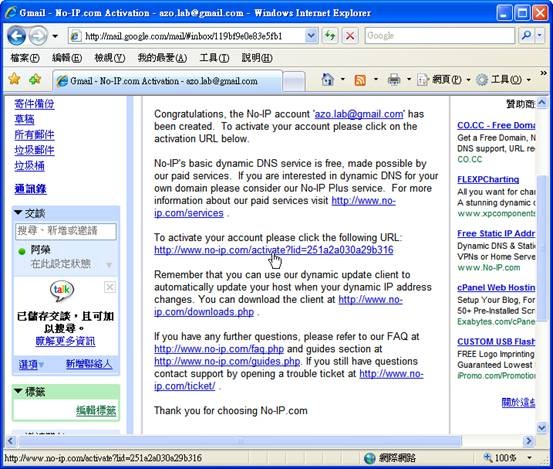Click the Google search box
The height and width of the screenshot is (469, 553).
click(x=439, y=36)
